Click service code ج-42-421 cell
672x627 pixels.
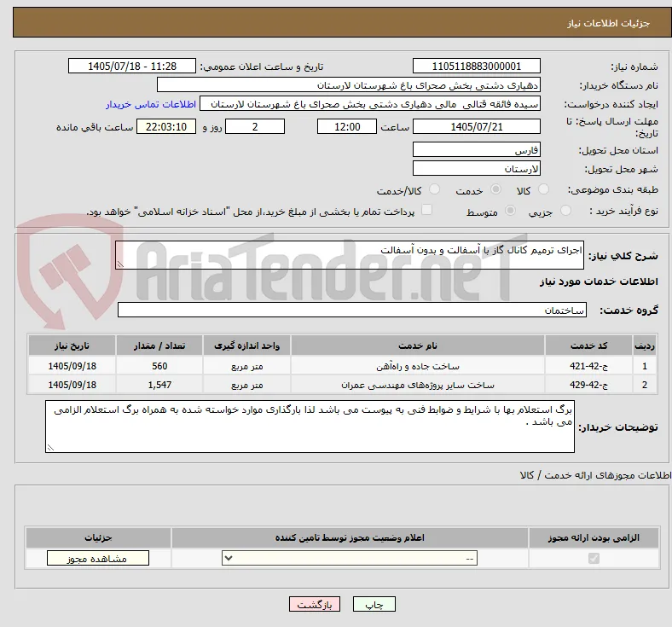click(x=588, y=366)
